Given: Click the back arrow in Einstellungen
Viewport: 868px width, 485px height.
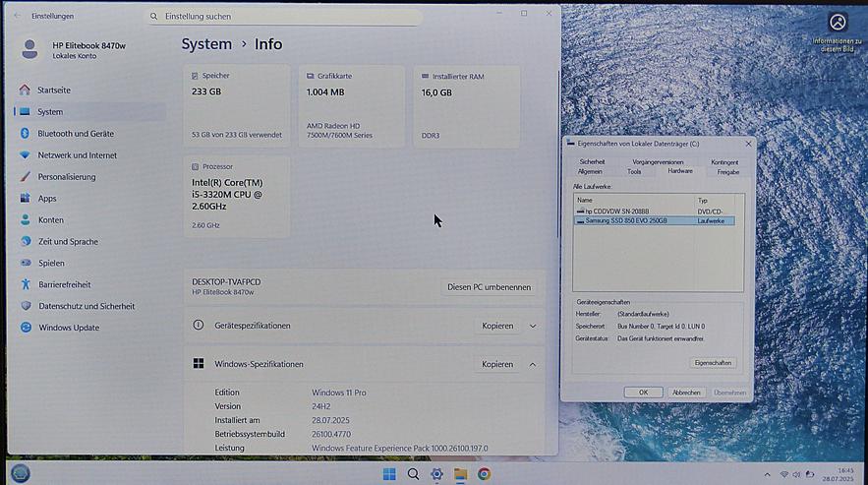Looking at the screenshot, I should pos(17,16).
